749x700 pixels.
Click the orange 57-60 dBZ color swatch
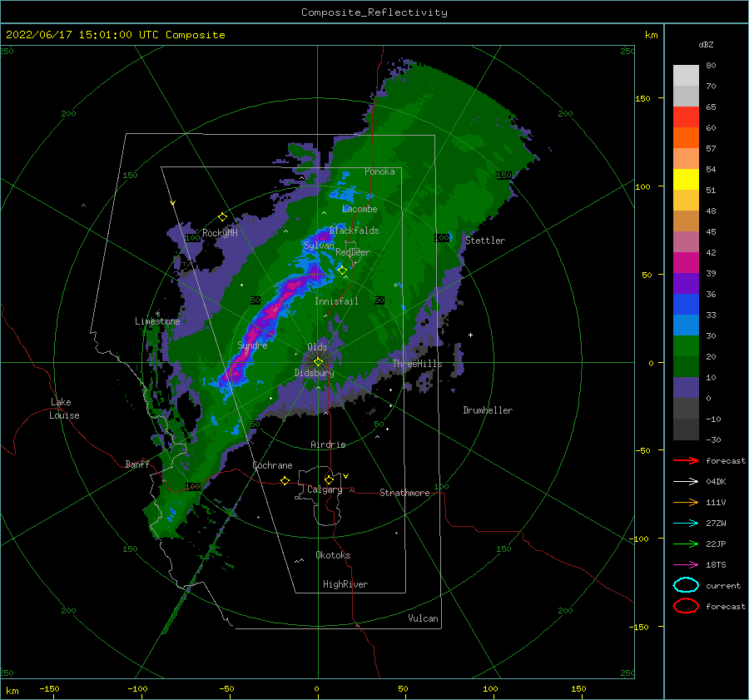tap(686, 138)
